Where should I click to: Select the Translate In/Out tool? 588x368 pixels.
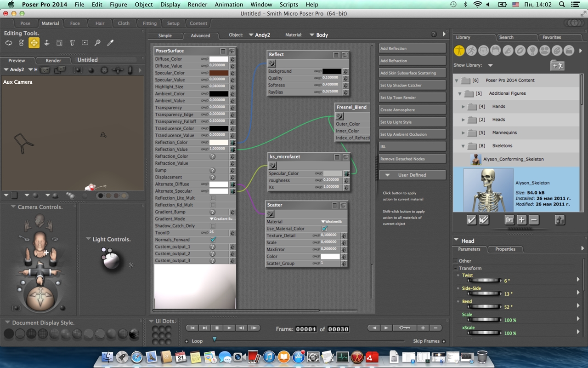[x=46, y=43]
